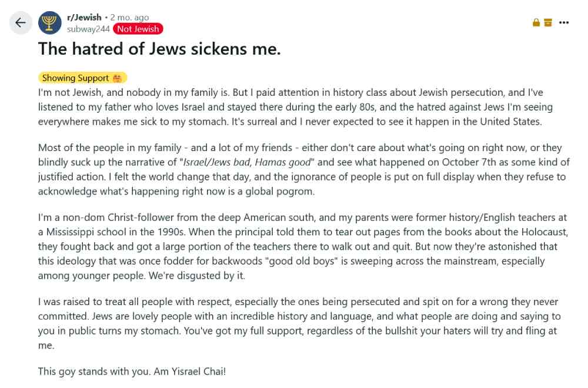The width and height of the screenshot is (588, 388).
Task: Click the paragraph starting 'I'm a non-dom Christ-follower'
Action: (x=303, y=246)
